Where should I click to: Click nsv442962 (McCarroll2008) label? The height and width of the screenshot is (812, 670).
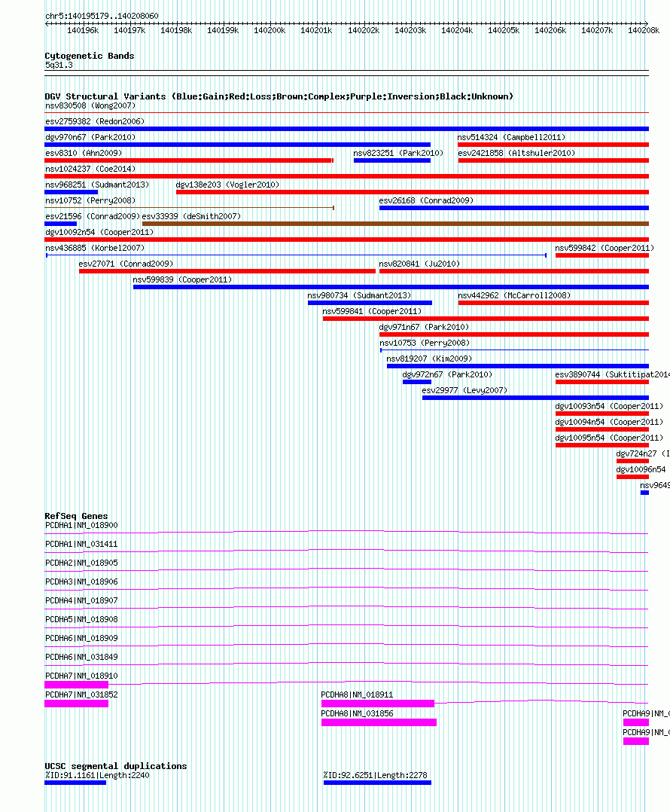(x=514, y=296)
